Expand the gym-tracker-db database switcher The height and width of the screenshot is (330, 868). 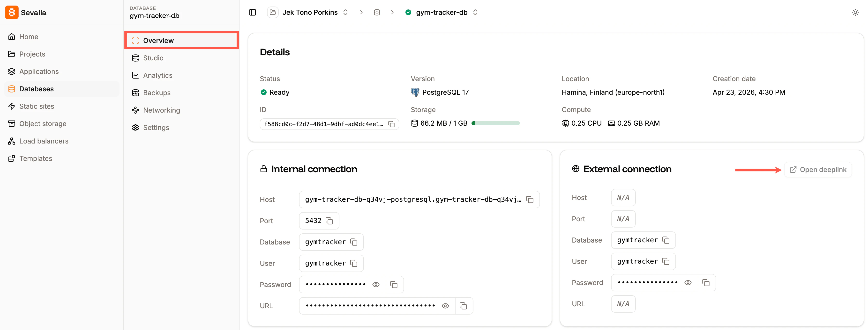(x=475, y=13)
